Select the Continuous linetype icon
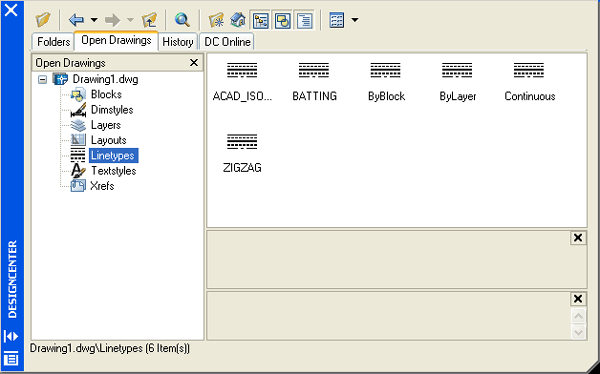This screenshot has width=600, height=374. coord(529,70)
